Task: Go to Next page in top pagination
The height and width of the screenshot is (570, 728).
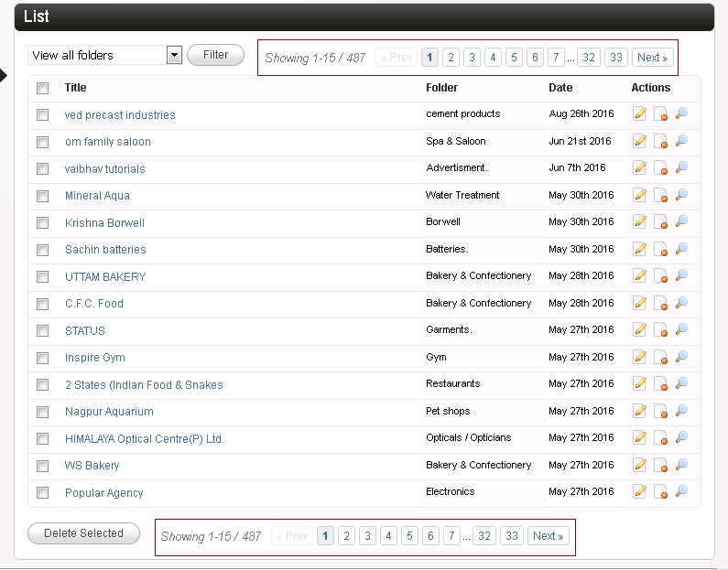Action: pos(652,58)
